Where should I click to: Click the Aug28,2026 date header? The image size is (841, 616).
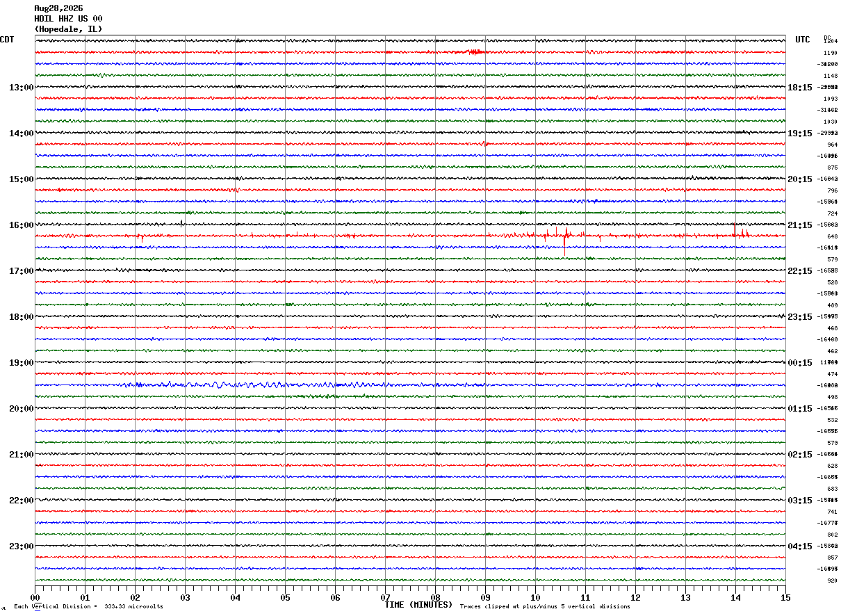tap(58, 8)
